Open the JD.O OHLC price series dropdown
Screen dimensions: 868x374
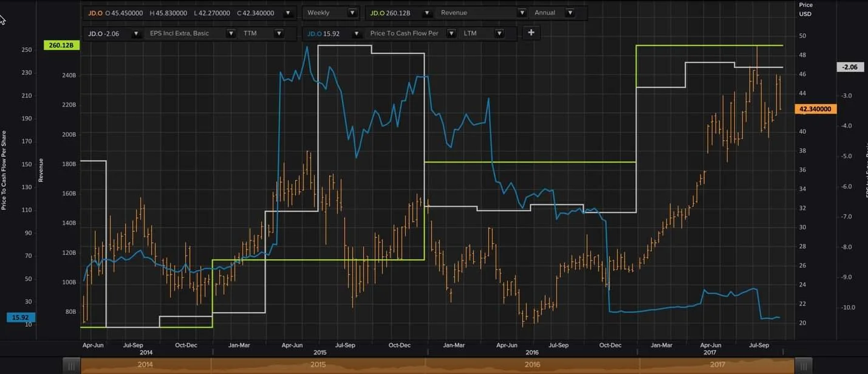click(288, 13)
